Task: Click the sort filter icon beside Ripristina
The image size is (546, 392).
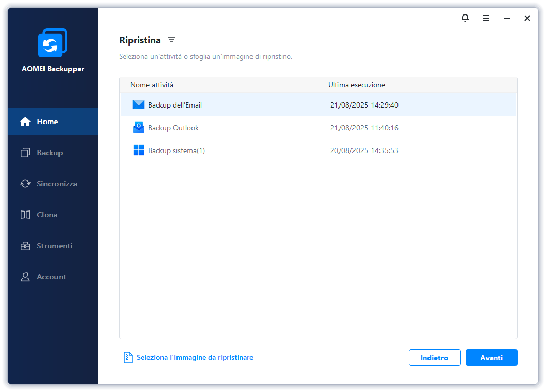Action: click(172, 40)
